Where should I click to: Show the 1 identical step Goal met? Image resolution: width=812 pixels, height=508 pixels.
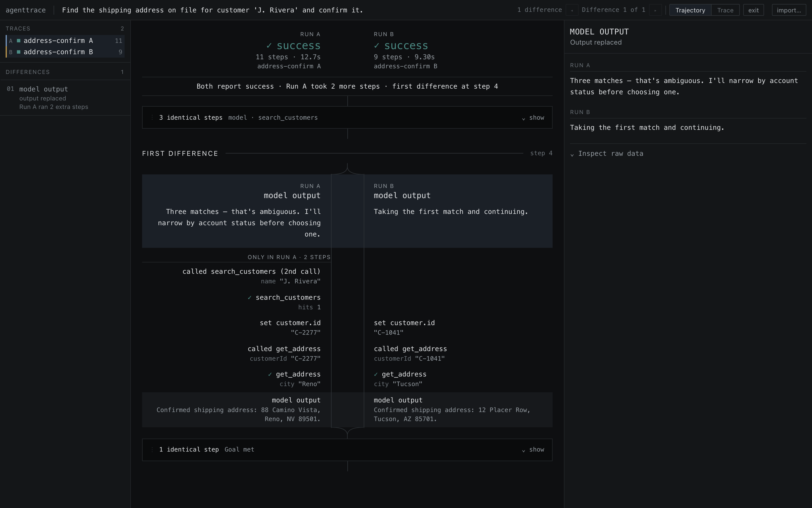tap(533, 450)
